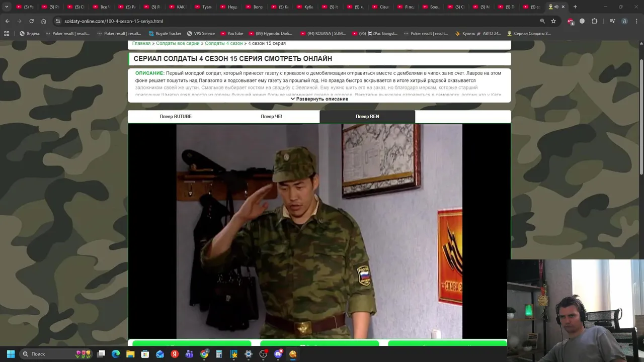Image resolution: width=644 pixels, height=362 pixels.
Task: Open Солдаты 4 сезон breadcrumb link
Action: pos(224,43)
